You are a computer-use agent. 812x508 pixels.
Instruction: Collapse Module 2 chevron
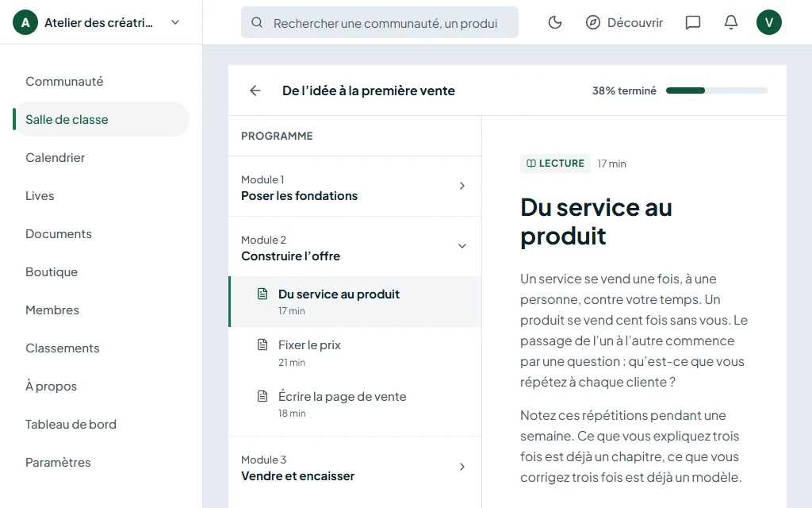point(462,246)
